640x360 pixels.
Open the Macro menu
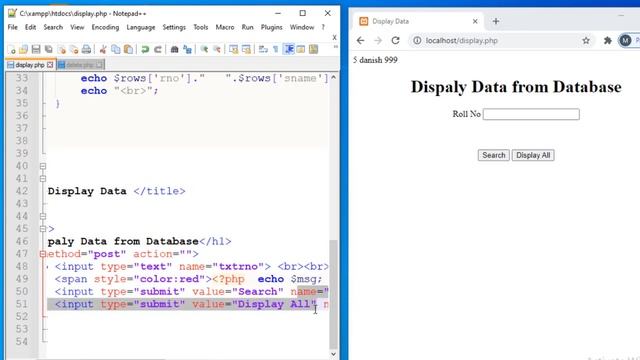click(225, 27)
